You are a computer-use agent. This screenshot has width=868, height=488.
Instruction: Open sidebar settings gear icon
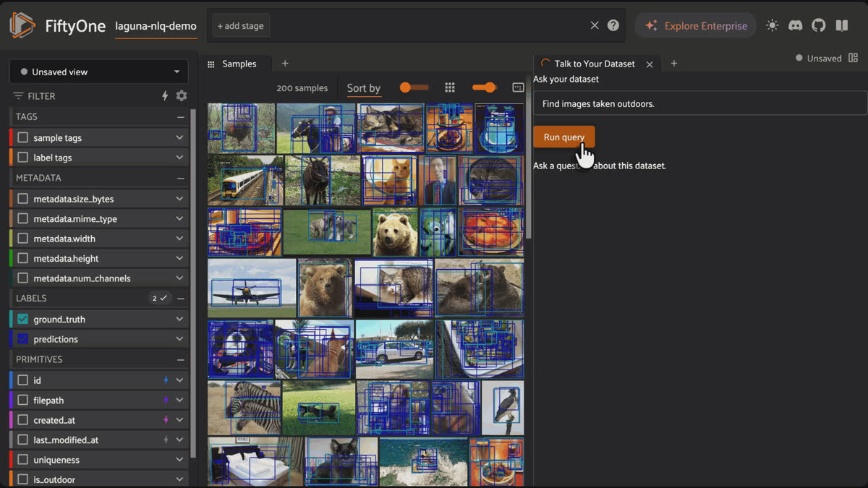tap(182, 95)
